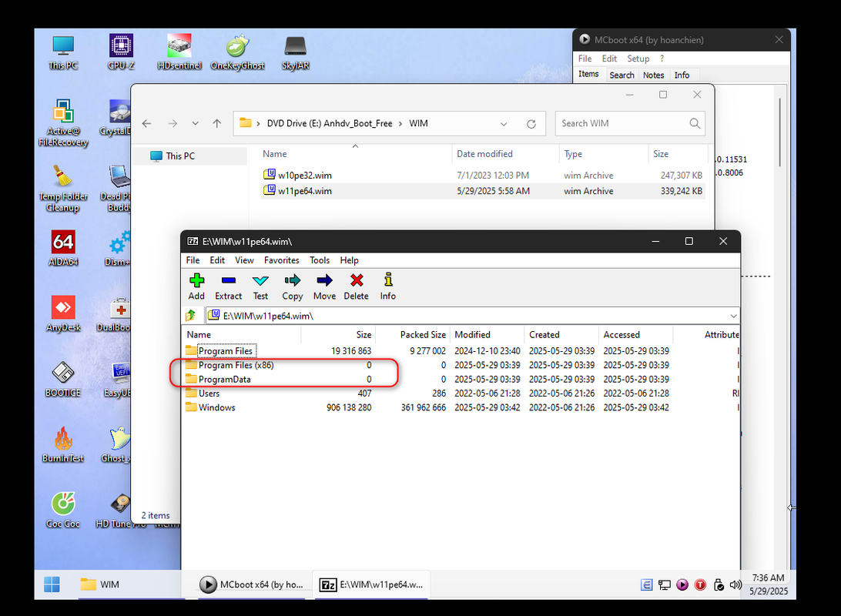Select the w11pe64.wim file
841x616 pixels.
coord(483,191)
